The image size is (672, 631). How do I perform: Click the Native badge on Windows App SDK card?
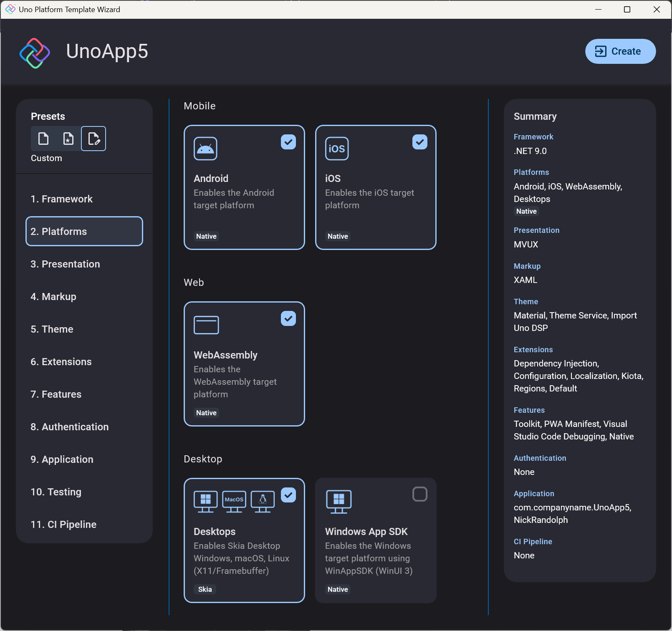click(338, 589)
